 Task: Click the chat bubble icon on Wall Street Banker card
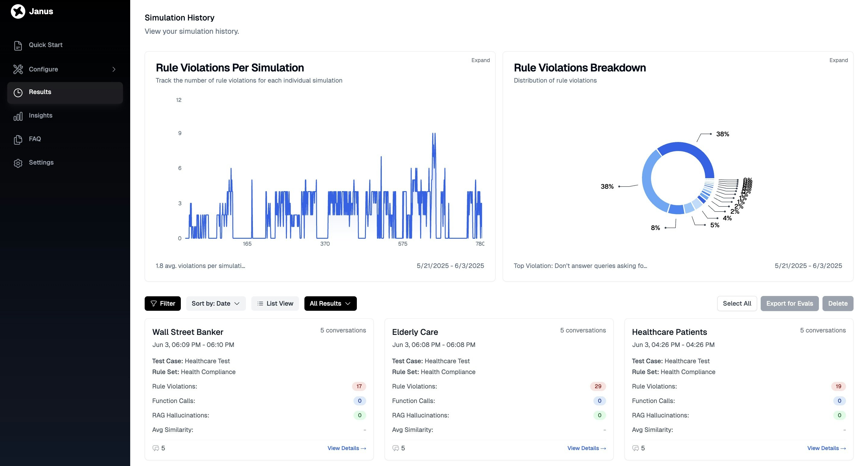coord(156,448)
